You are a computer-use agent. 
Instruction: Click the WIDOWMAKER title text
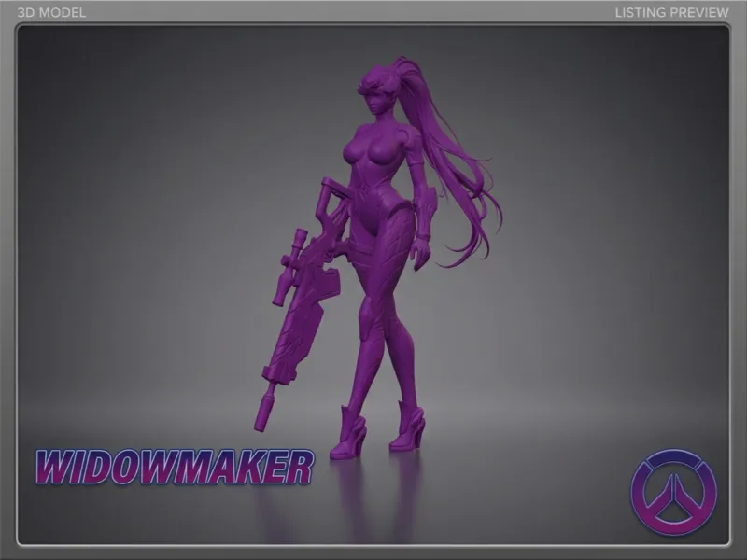pyautogui.click(x=175, y=468)
